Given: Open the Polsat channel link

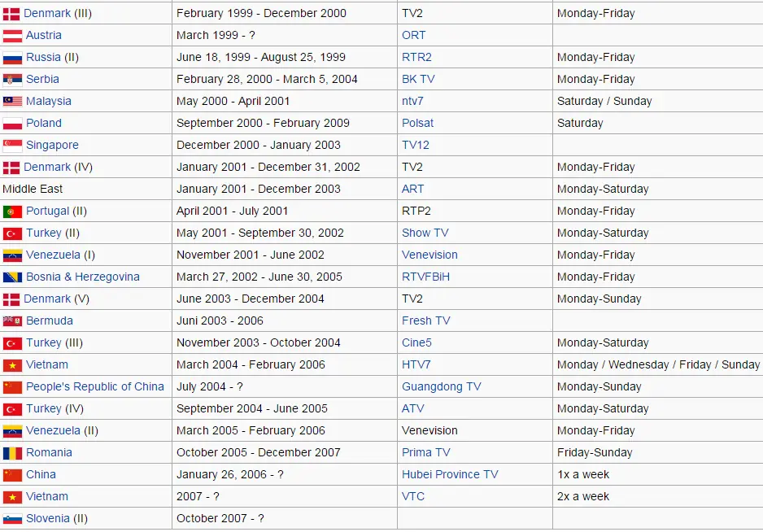Looking at the screenshot, I should 417,123.
